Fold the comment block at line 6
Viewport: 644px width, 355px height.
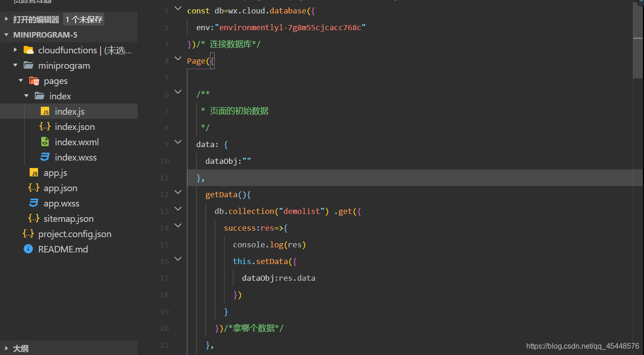178,92
